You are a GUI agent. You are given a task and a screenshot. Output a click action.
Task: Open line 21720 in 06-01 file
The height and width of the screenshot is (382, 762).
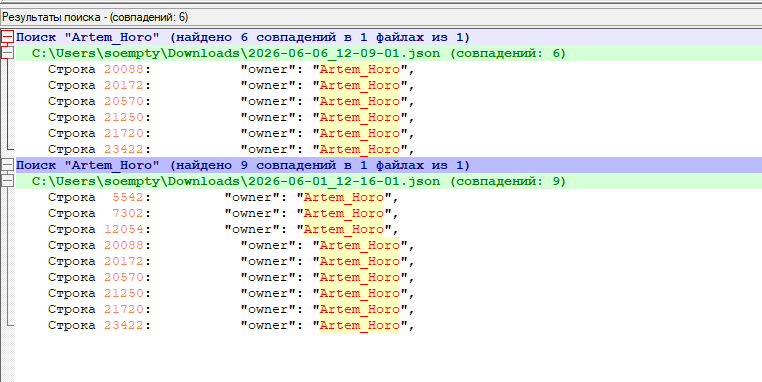(x=231, y=310)
